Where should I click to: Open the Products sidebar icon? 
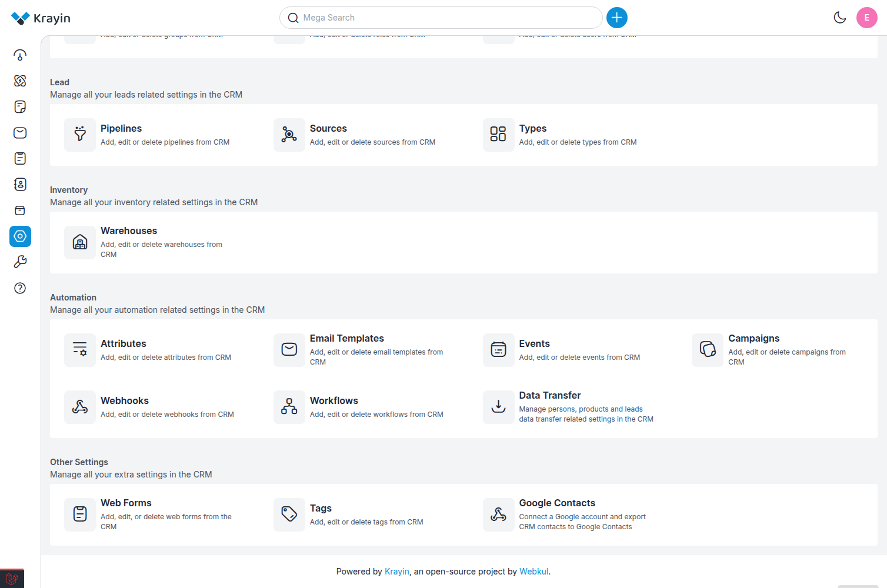point(20,211)
